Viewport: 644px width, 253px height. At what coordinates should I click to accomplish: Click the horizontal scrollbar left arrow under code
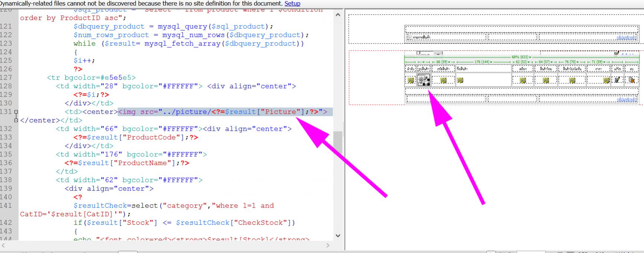(3, 245)
